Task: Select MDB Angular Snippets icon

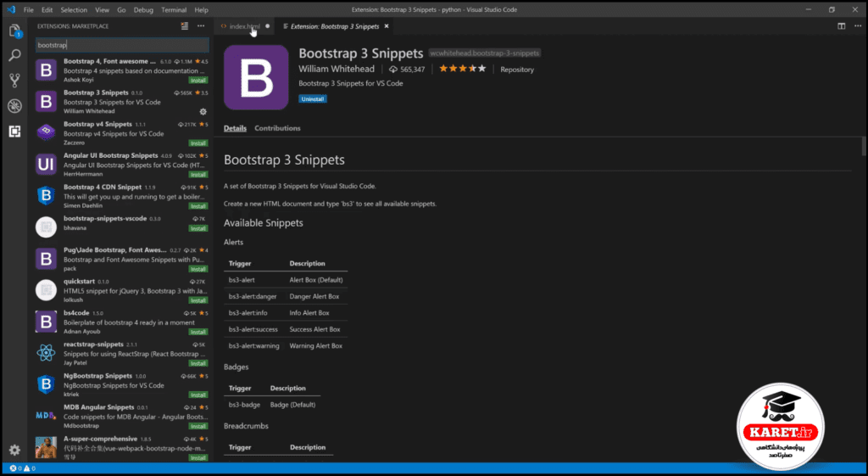Action: (46, 416)
